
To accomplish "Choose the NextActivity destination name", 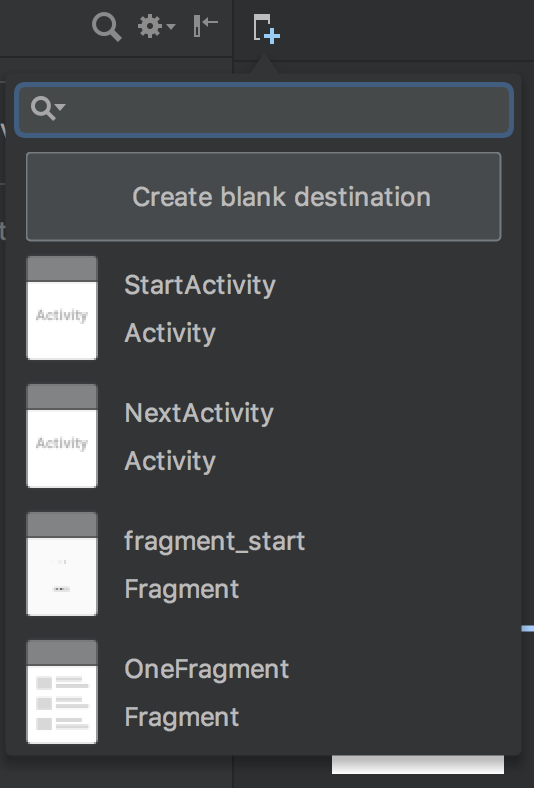I will point(199,413).
